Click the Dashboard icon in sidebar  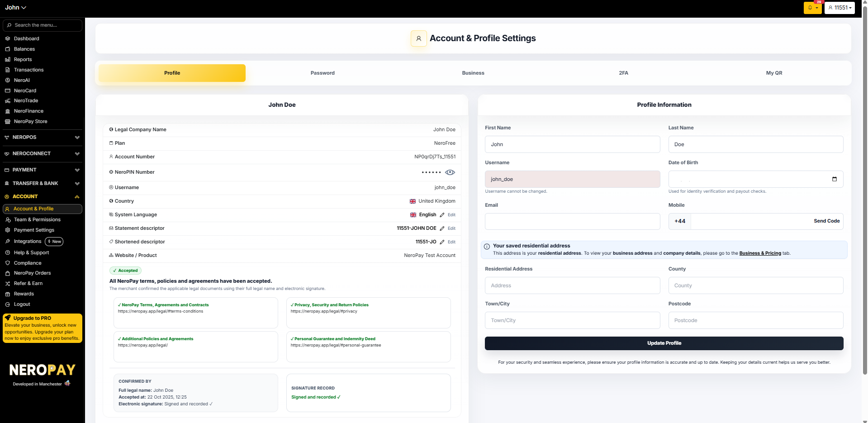coord(8,39)
